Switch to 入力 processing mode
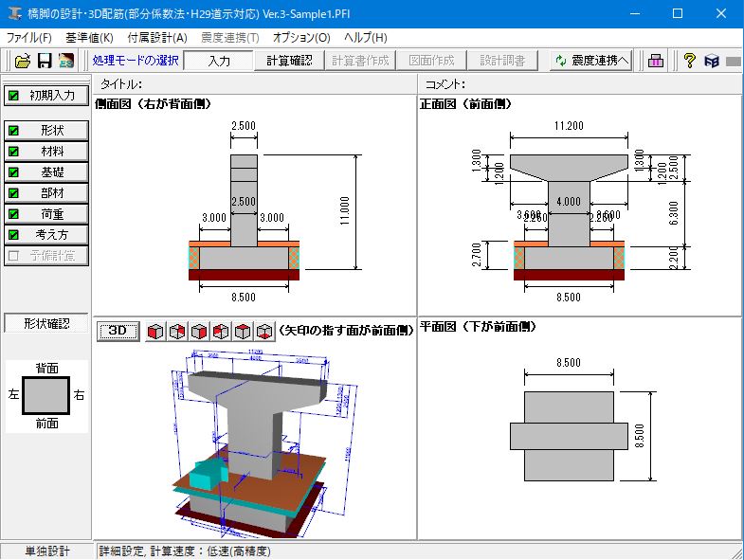Image resolution: width=744 pixels, height=560 pixels. click(219, 61)
